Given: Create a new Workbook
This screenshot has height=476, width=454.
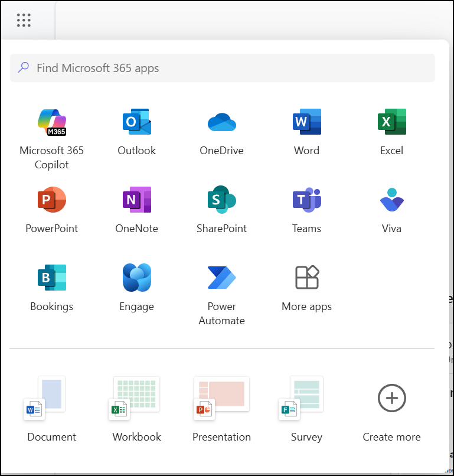Looking at the screenshot, I should (136, 407).
